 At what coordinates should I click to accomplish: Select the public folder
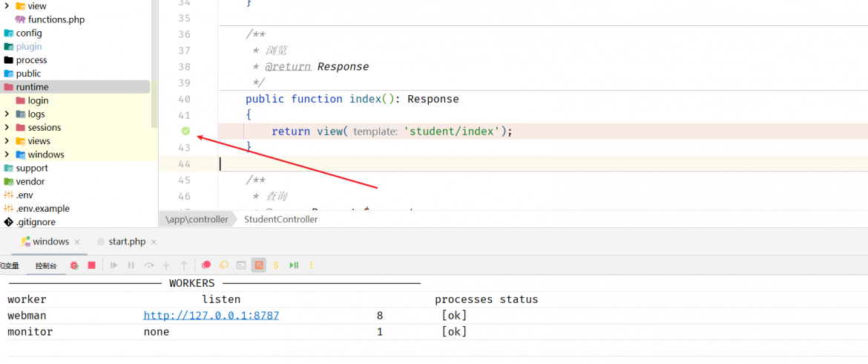pos(28,74)
